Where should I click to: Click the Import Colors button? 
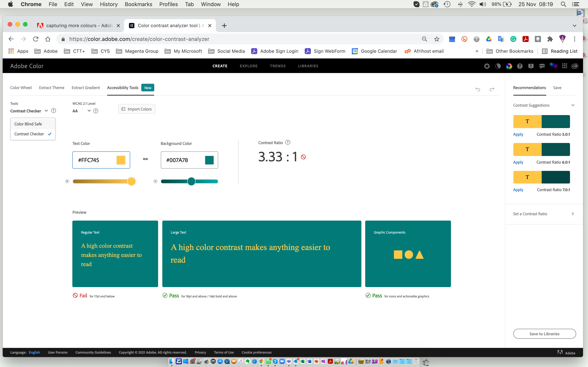tap(136, 109)
